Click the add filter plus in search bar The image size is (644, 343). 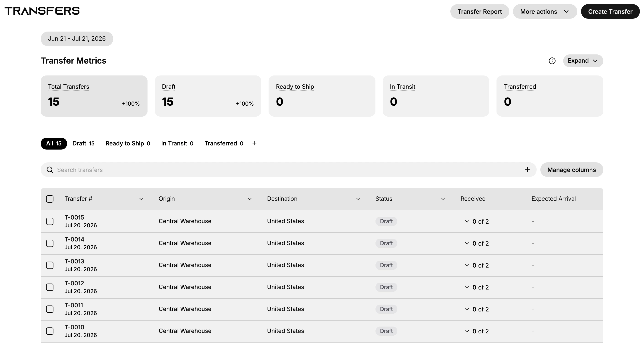click(x=527, y=170)
